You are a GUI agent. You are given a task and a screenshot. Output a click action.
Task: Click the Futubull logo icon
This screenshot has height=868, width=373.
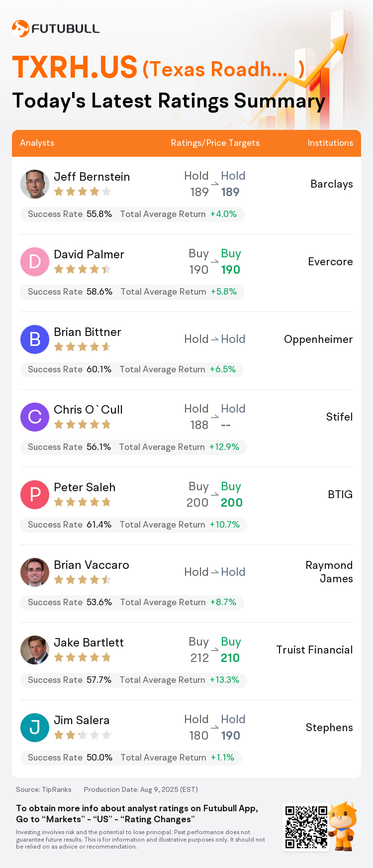20,28
